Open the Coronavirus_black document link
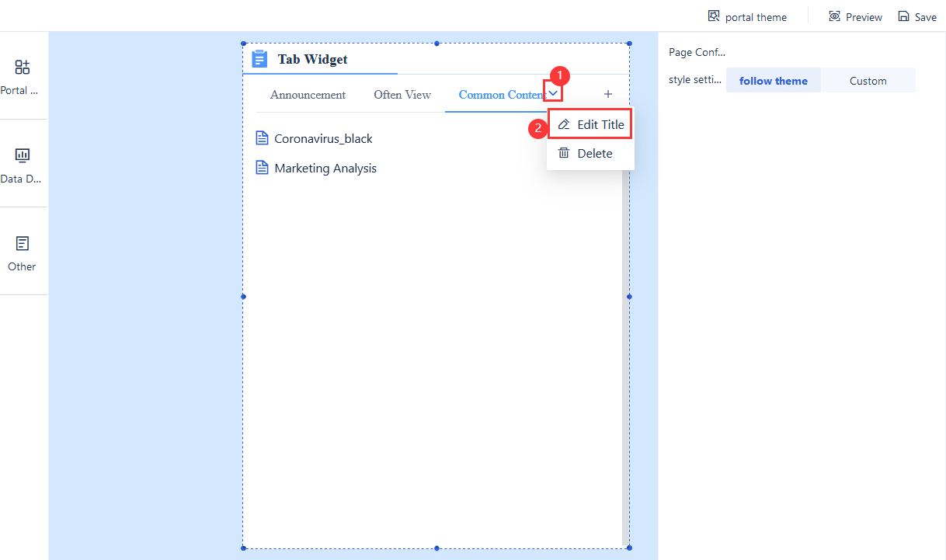The height and width of the screenshot is (560, 946). [x=323, y=137]
